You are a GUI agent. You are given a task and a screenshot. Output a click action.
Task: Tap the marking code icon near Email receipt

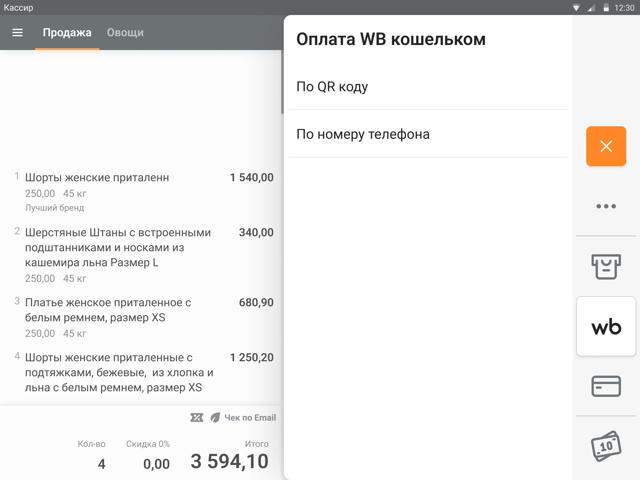pyautogui.click(x=197, y=417)
